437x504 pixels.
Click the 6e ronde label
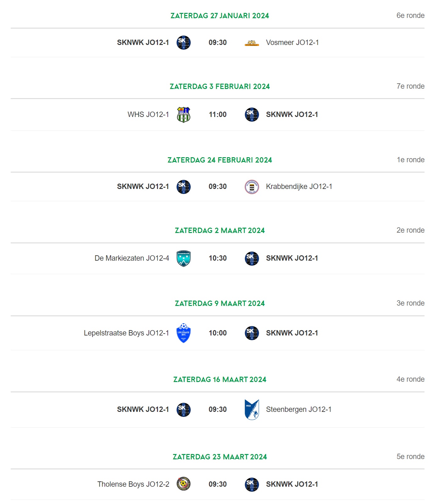point(411,15)
